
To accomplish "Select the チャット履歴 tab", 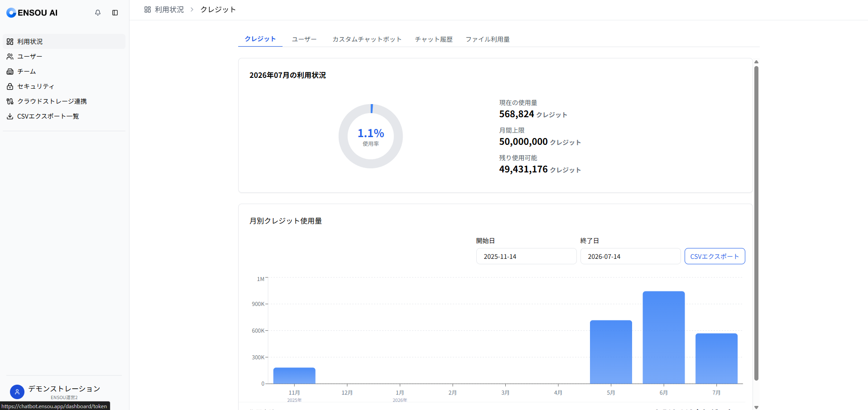I will pyautogui.click(x=434, y=39).
